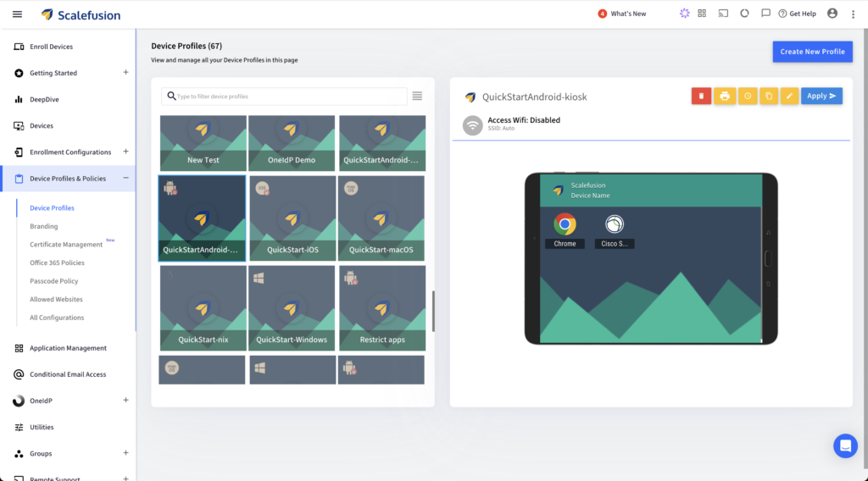The height and width of the screenshot is (481, 868).
Task: Click Get Help
Action: 797,14
